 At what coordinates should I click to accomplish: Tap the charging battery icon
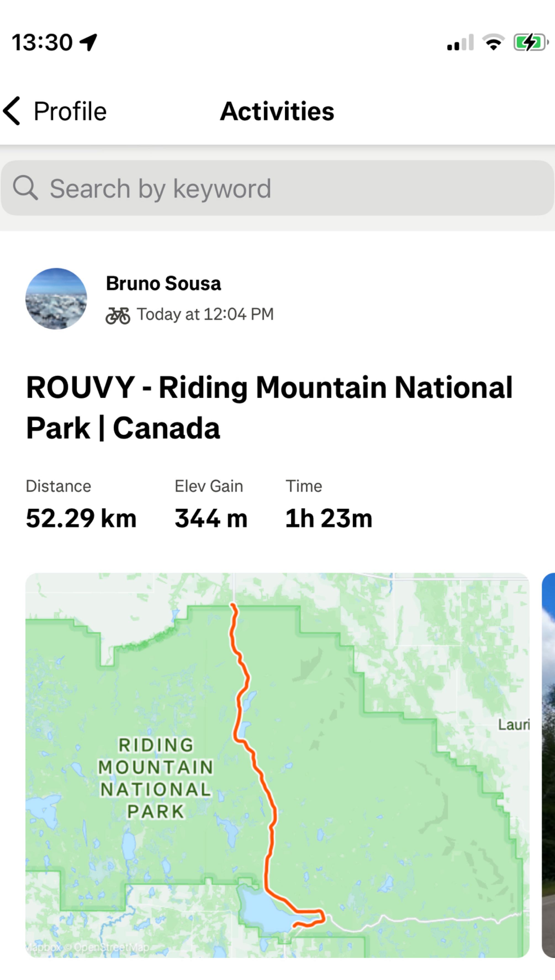[531, 42]
